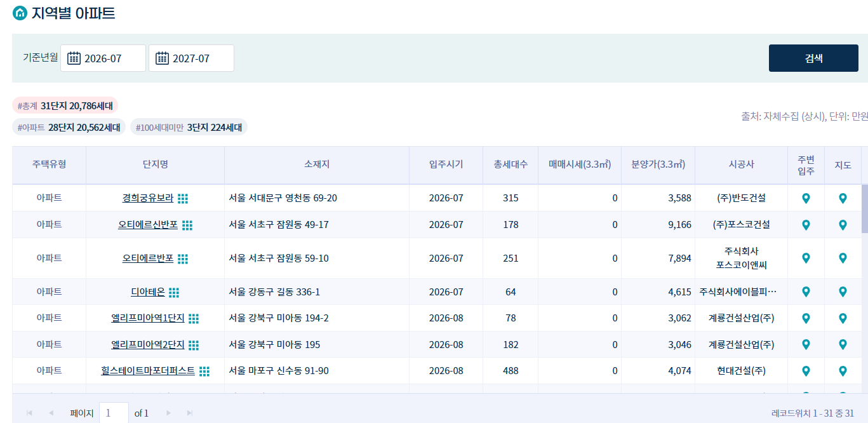
Task: Click grid icon next to 힐스테이트마포더퍼스트
Action: [204, 372]
